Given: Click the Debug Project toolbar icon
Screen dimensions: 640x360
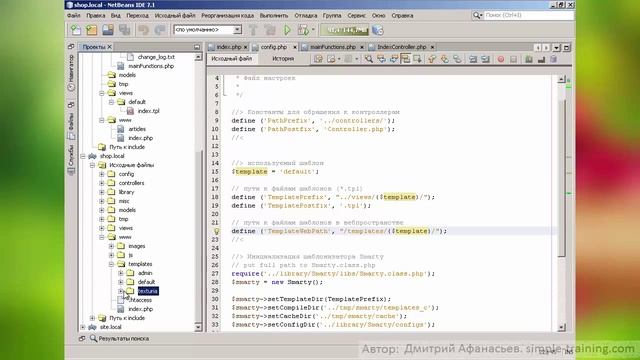Looking at the screenshot, I should (303, 30).
